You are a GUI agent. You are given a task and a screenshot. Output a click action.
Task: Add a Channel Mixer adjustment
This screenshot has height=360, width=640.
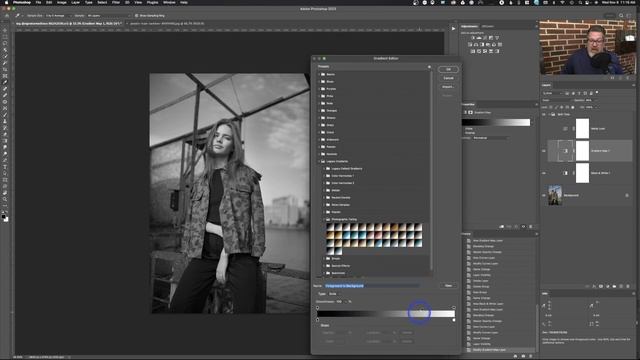494,44
